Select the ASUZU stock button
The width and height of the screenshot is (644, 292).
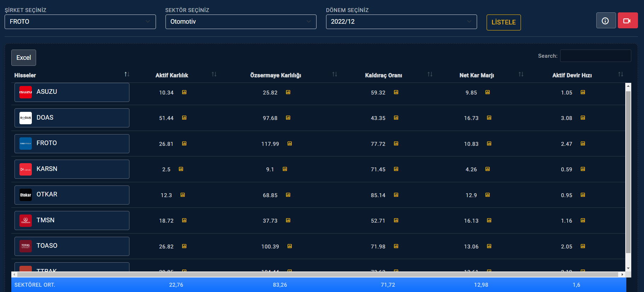(72, 92)
